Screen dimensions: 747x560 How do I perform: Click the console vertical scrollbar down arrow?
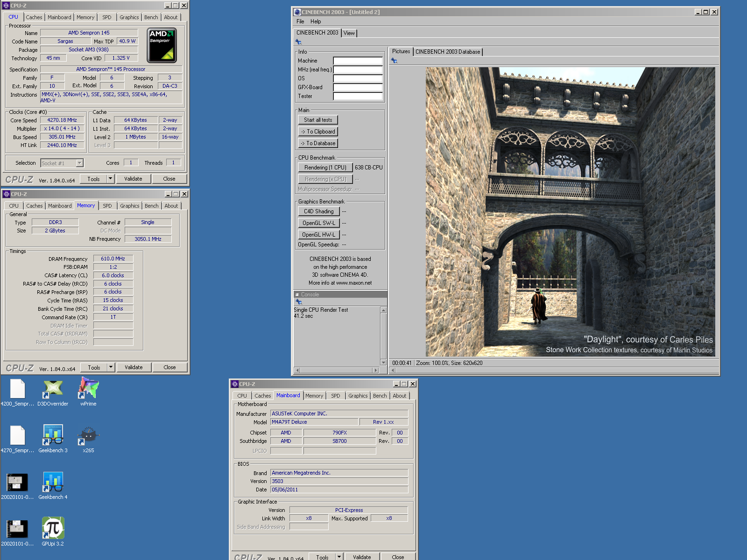coord(383,362)
